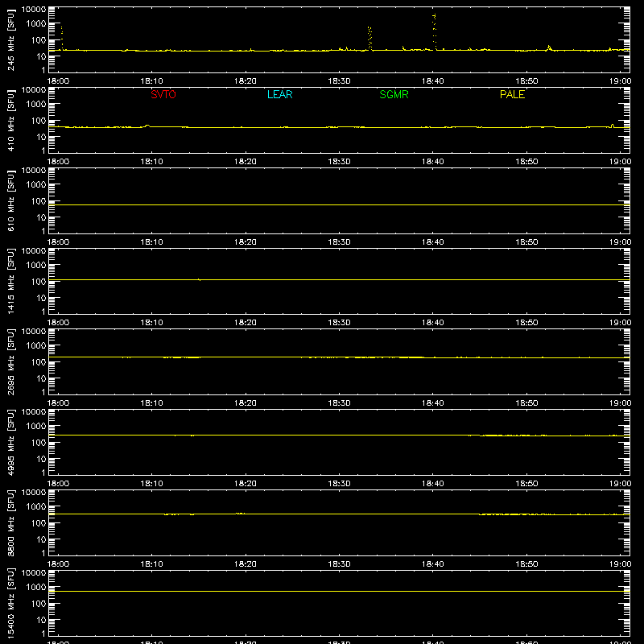The image size is (644, 644).
Task: Click the 18:50 time label of the 410 MHz plot
Action: 526,162
